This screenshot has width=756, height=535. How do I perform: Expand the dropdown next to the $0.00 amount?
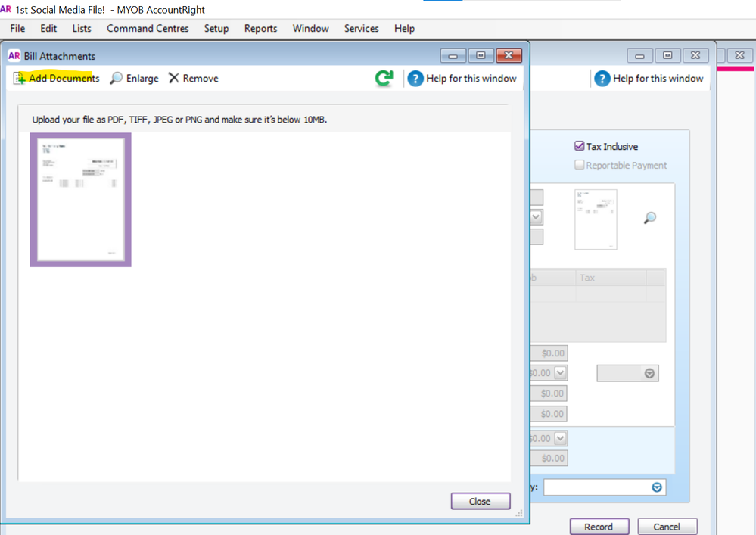tap(560, 373)
